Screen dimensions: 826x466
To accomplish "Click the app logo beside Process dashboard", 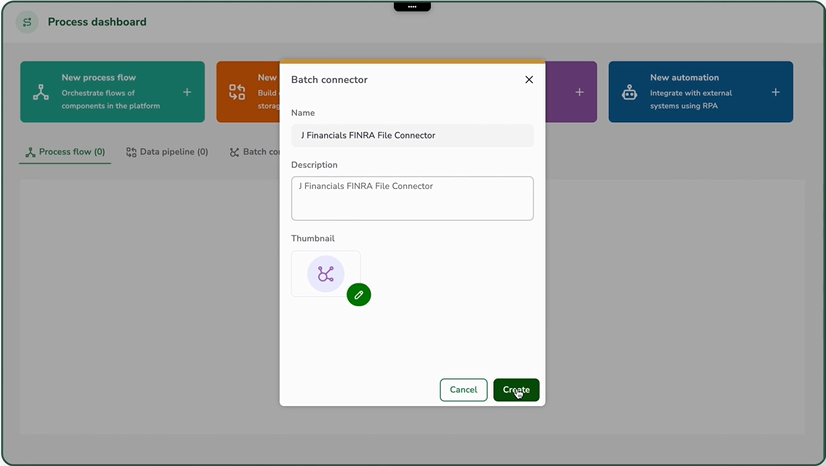I will [27, 22].
